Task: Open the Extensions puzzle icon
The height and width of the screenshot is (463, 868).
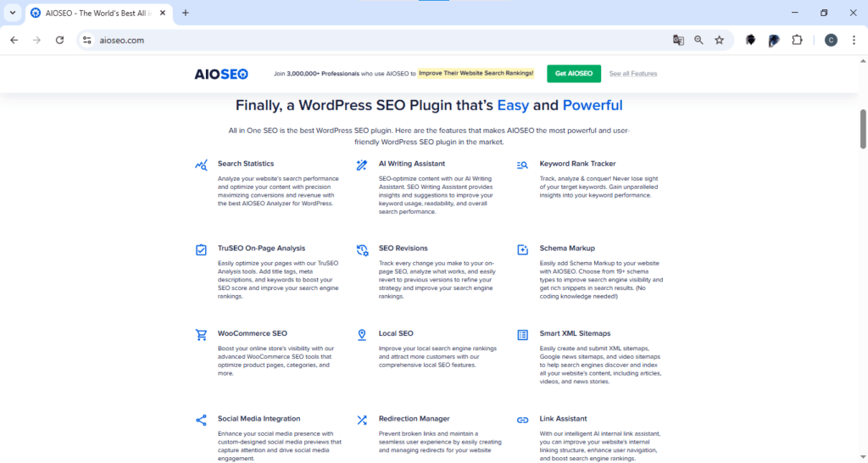Action: tap(797, 40)
